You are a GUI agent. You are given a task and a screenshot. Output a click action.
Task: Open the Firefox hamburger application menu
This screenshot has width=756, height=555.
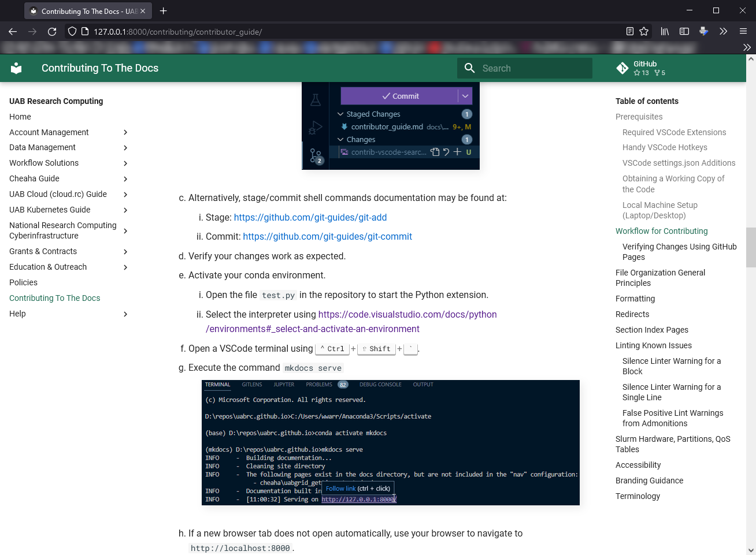(743, 32)
